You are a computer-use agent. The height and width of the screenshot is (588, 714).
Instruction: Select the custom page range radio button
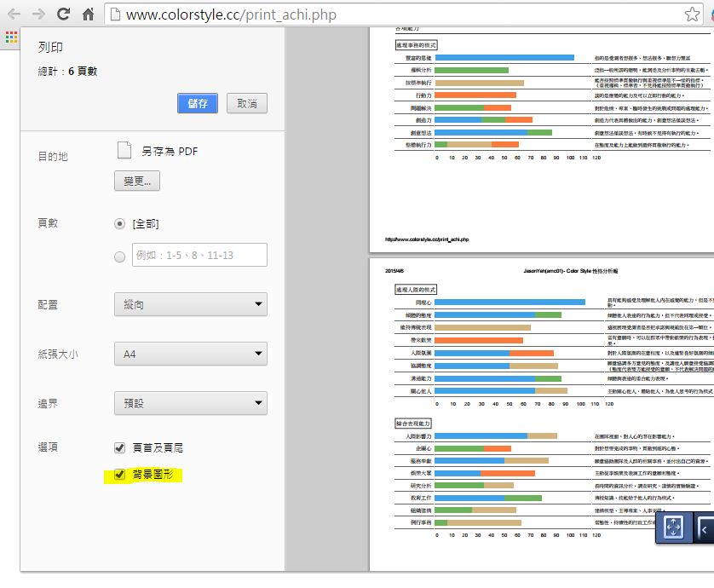point(120,256)
